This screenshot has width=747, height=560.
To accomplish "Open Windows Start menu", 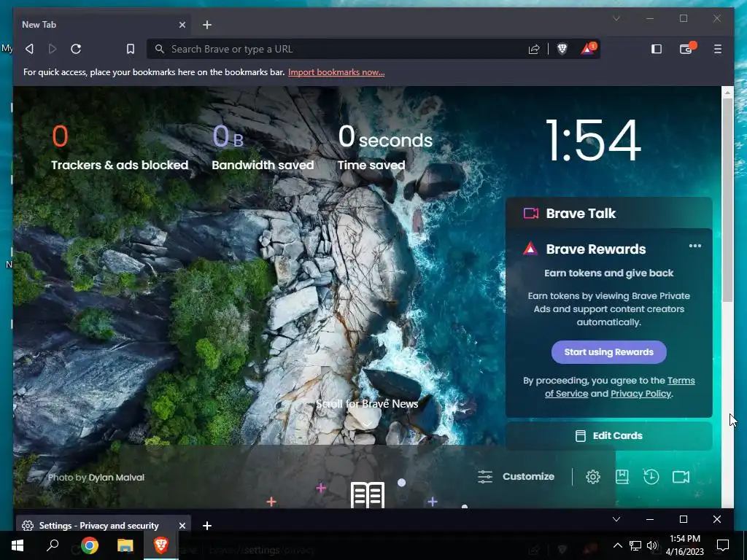I will point(18,545).
